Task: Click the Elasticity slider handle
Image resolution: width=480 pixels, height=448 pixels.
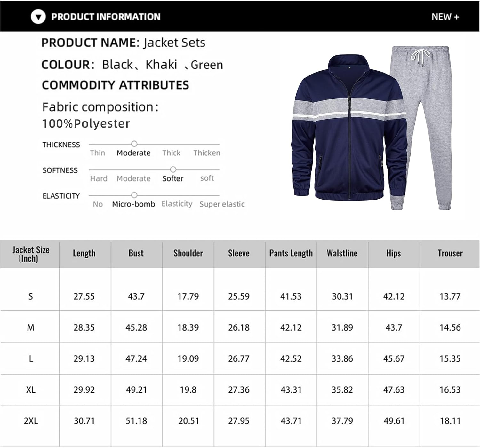Action: coord(134,195)
